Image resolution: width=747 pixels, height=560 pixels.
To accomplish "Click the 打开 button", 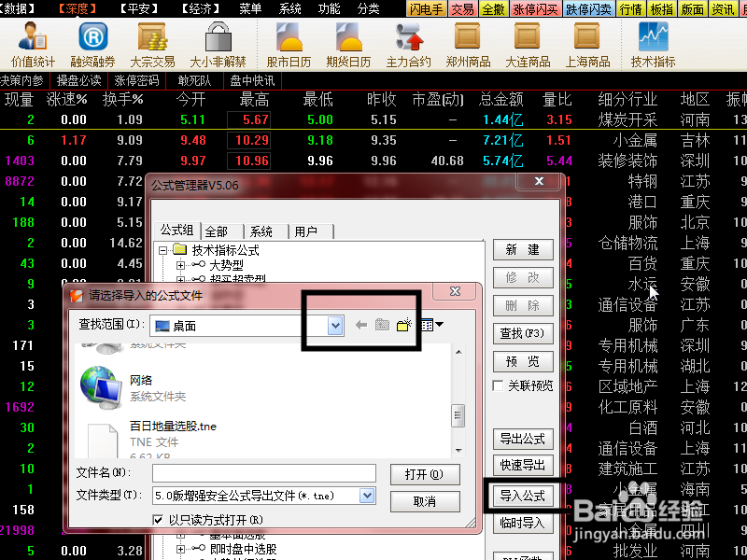I will coord(426,474).
